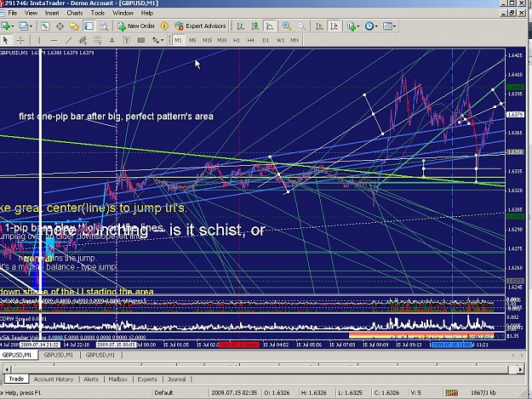Switch to the GBPUSD,H1 chart tab
Image resolution: width=532 pixels, height=399 pixels.
click(100, 355)
